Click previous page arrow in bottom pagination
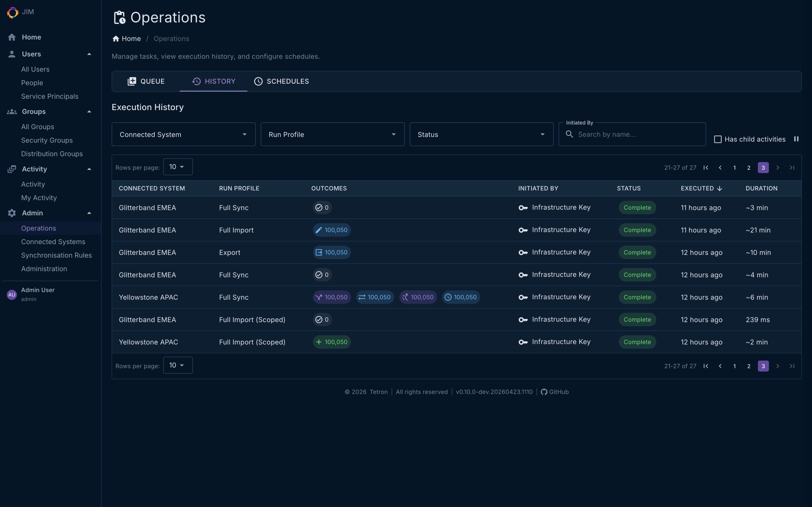The width and height of the screenshot is (812, 507). 720,366
